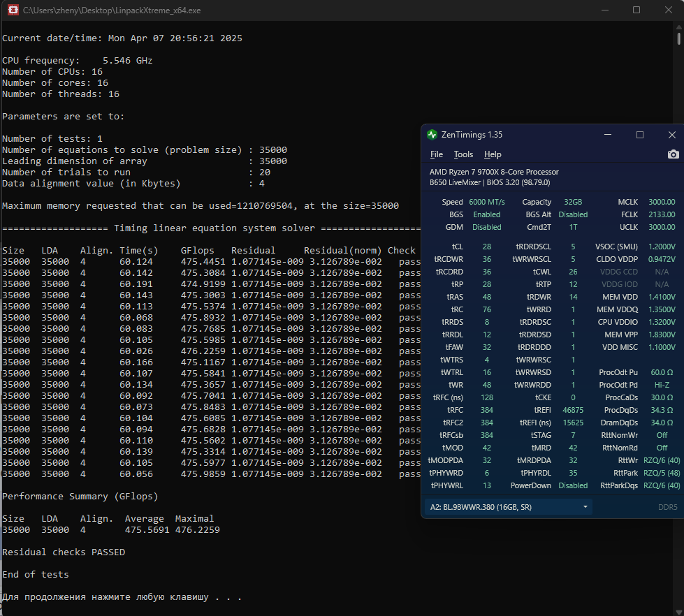Click the VDD MISC value 1.1000V
Screen dimensions: 684x616
tap(662, 347)
